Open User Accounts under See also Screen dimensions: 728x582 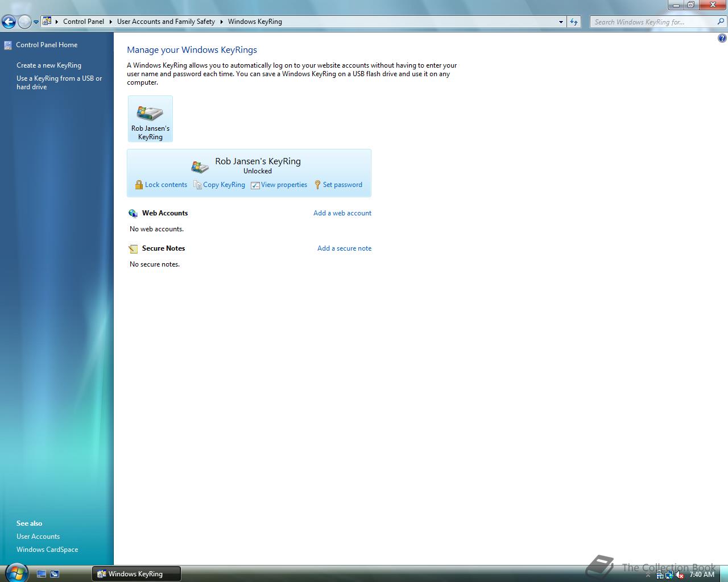(38, 537)
